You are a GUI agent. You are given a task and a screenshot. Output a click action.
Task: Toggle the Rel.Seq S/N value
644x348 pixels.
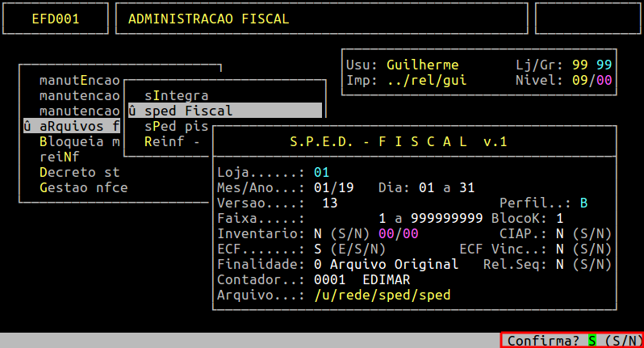(x=559, y=264)
